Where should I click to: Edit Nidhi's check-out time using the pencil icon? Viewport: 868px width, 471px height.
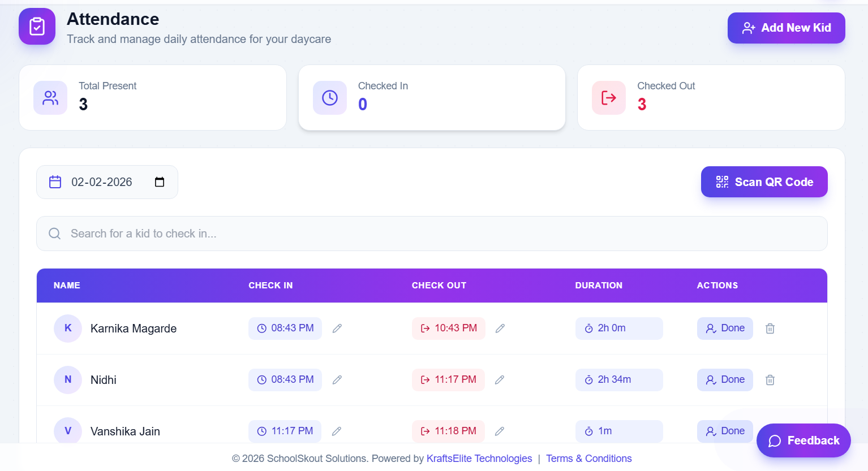coord(500,379)
